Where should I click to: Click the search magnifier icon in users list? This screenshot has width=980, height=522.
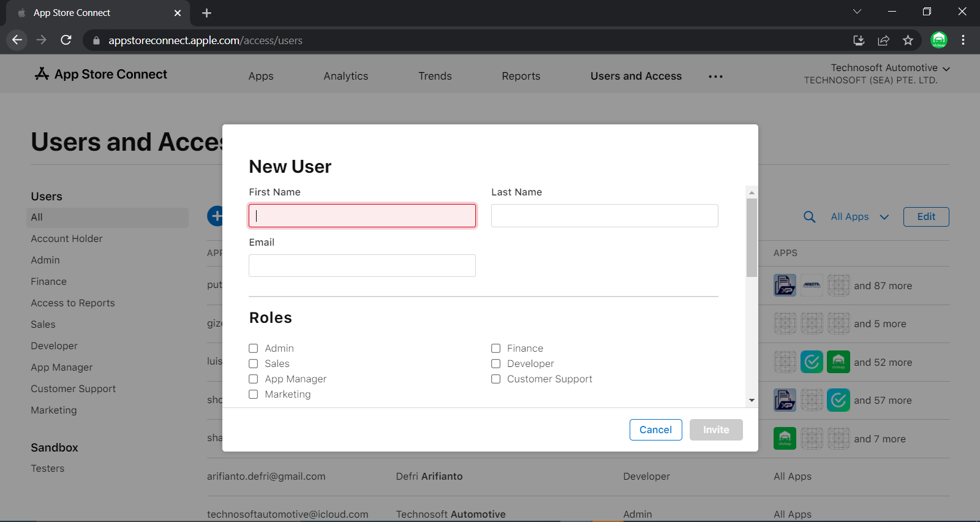tap(809, 217)
